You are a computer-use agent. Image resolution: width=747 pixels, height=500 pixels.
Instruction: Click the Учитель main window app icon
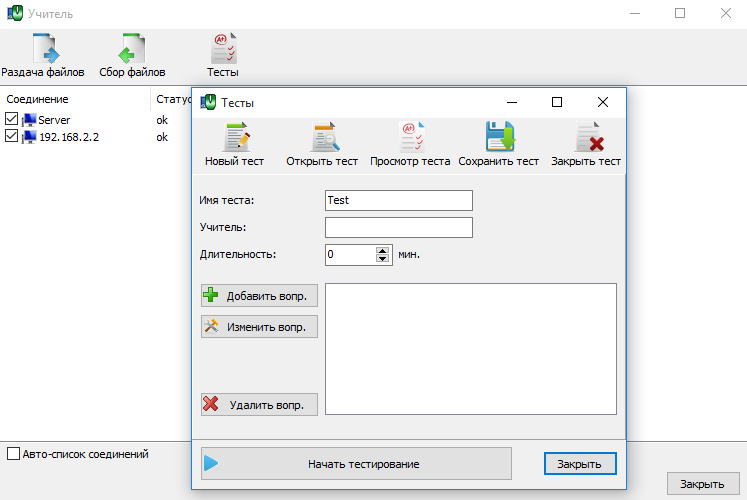point(15,13)
